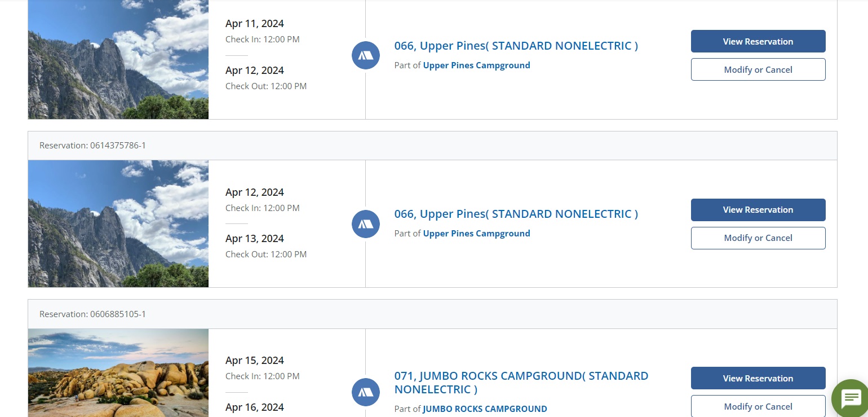Modify or Cancel the Apr 11 check-in reservation
Image resolution: width=868 pixels, height=417 pixels.
click(x=758, y=69)
